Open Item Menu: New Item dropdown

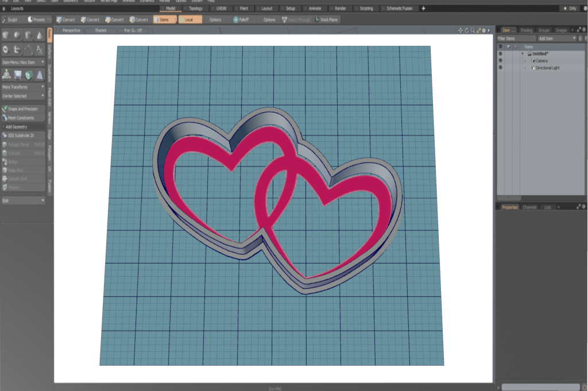click(23, 62)
